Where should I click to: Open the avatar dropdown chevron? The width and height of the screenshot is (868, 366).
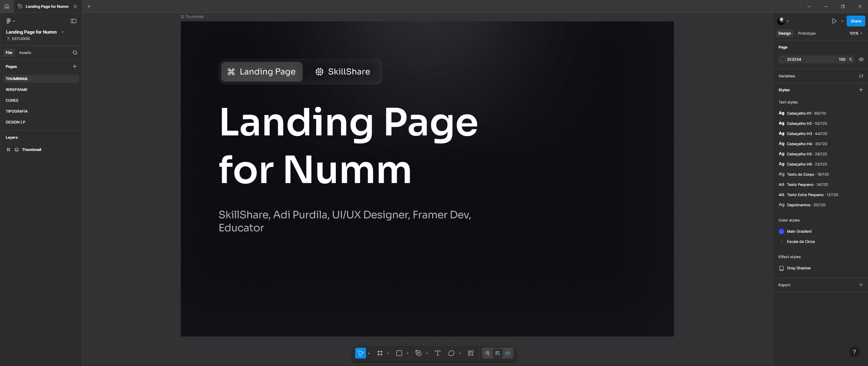tap(788, 21)
